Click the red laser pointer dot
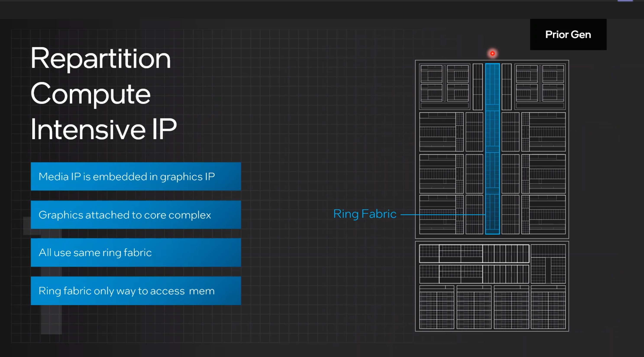Viewport: 644px width, 357px height. (492, 53)
